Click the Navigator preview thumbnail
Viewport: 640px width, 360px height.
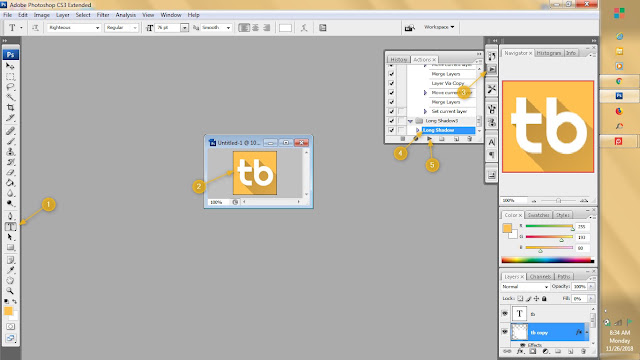point(548,127)
